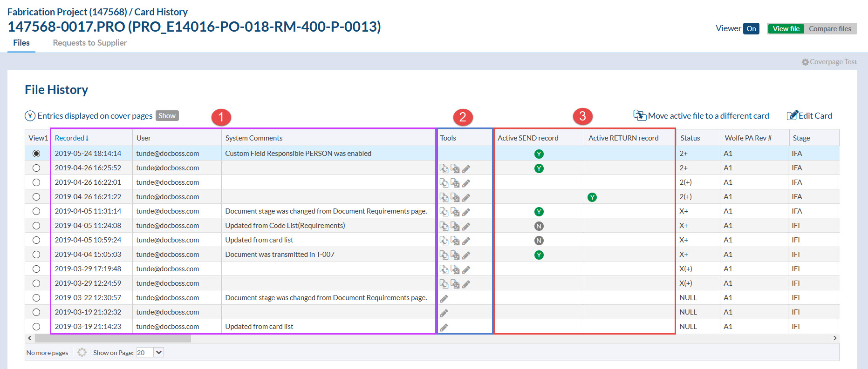Select the View1 radio for 2019-04-26 16:22:01
This screenshot has width=868, height=369.
coord(36,182)
